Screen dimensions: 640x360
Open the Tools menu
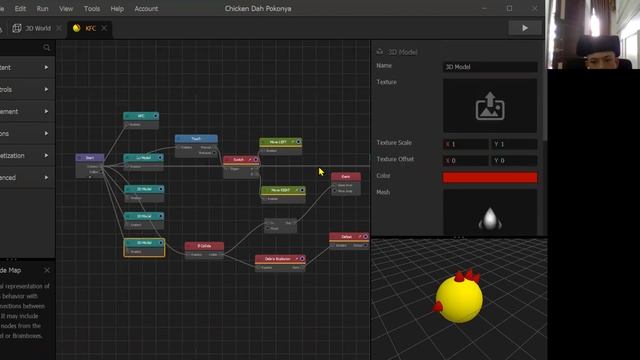92,9
